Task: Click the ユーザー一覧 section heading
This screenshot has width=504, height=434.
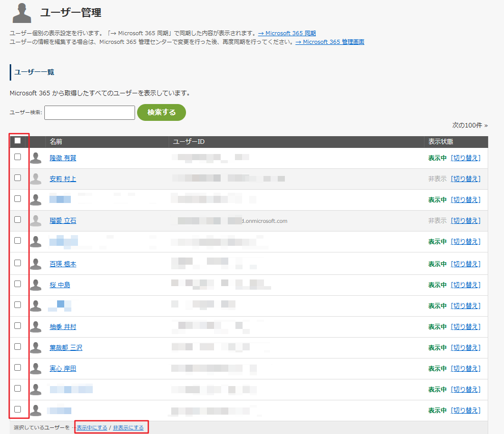Action: tap(34, 72)
